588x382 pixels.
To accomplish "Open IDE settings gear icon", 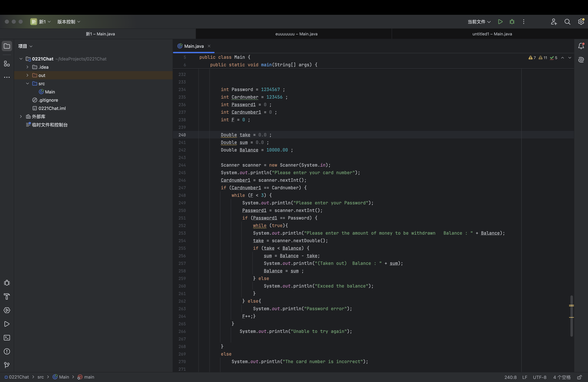I will [581, 22].
